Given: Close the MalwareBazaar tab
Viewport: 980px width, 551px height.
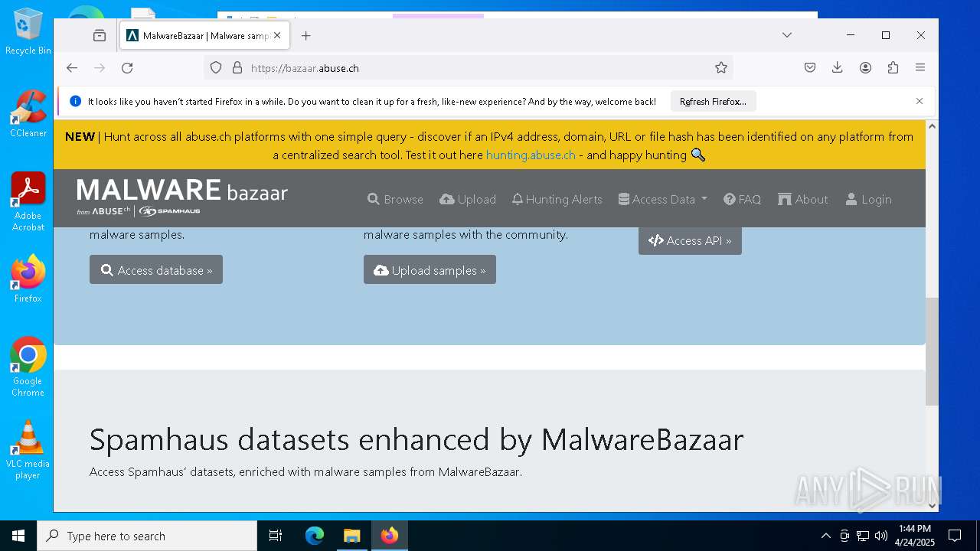Looking at the screenshot, I should coord(277,35).
